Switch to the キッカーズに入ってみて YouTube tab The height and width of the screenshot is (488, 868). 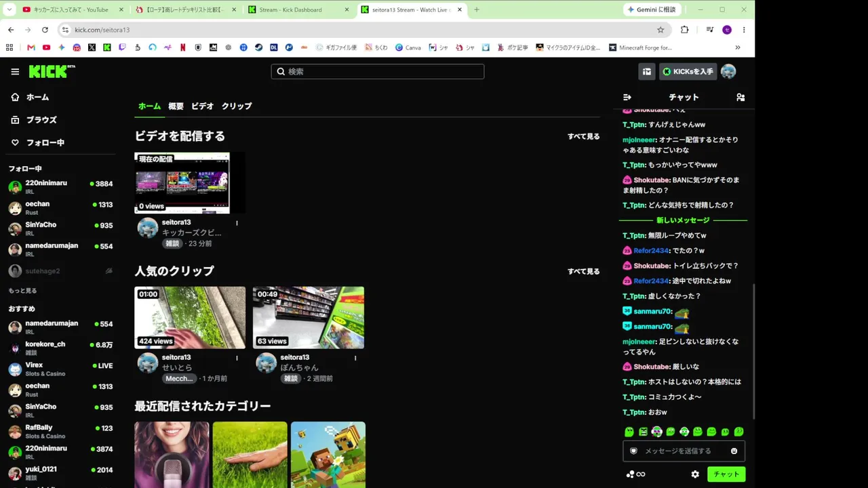pyautogui.click(x=73, y=9)
